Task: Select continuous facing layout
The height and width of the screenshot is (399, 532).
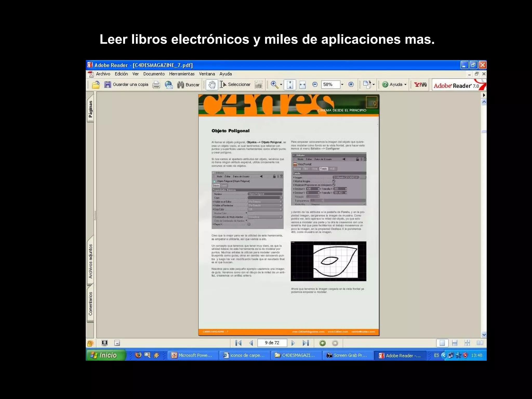Action: 467,343
